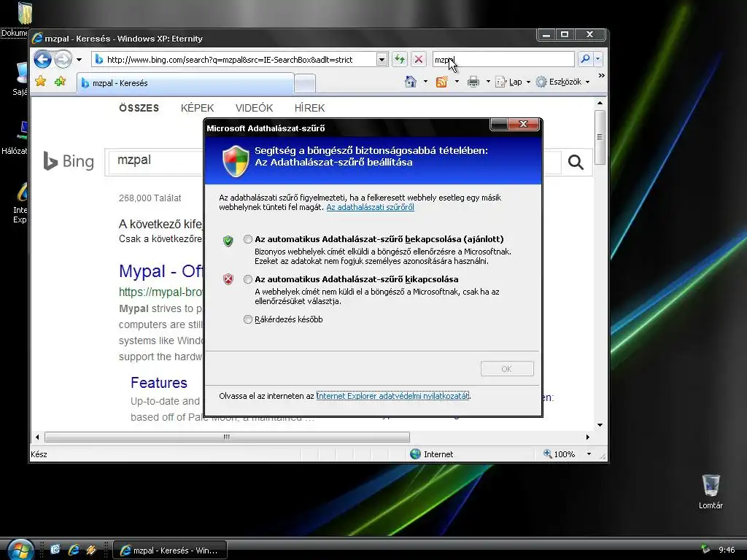This screenshot has width=747, height=560.
Task: Click horizontal scrollbar right arrow
Action: [x=588, y=437]
